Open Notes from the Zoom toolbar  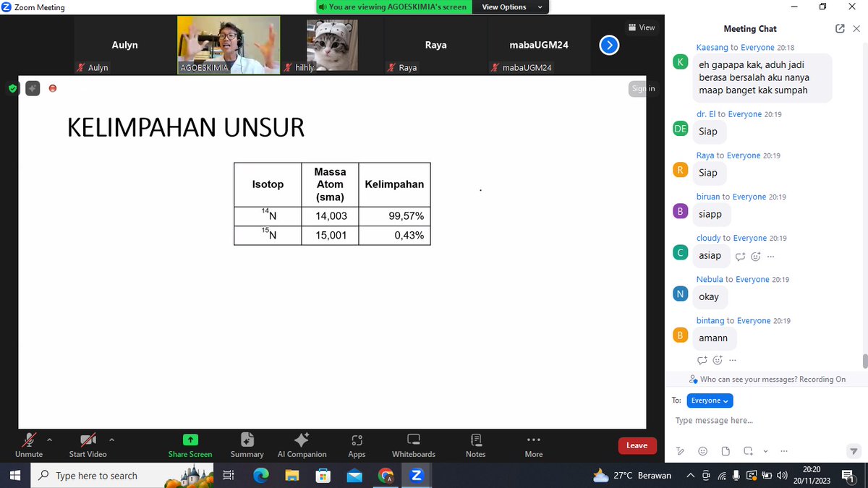coord(476,445)
